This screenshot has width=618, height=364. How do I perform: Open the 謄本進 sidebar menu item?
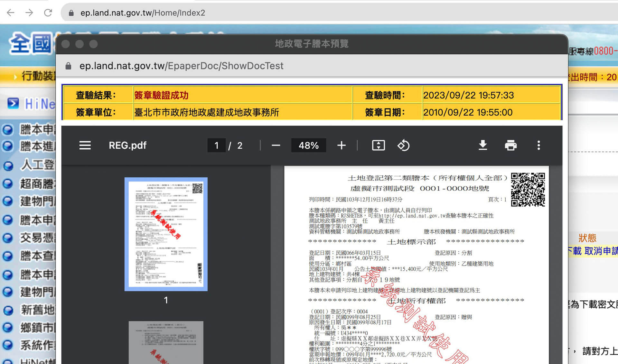(x=37, y=146)
